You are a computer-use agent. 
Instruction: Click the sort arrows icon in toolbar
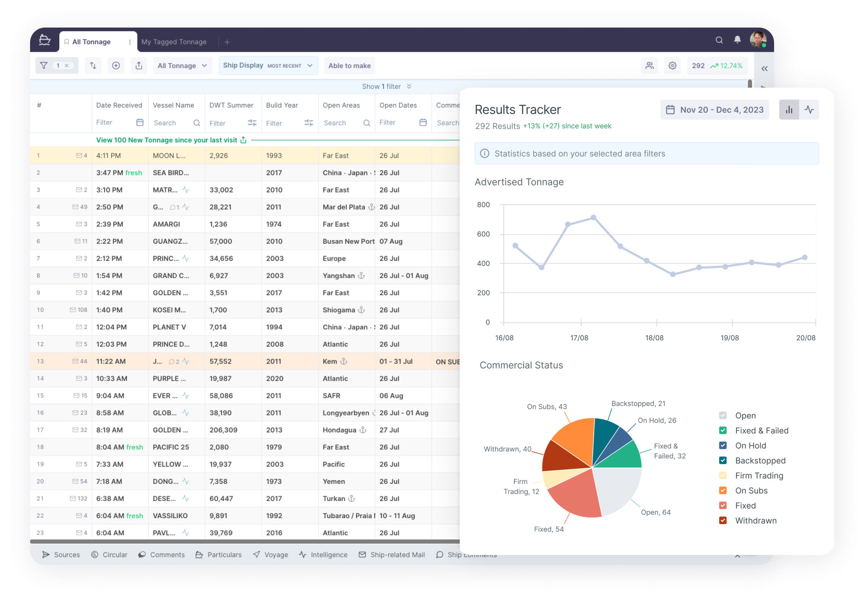click(93, 66)
